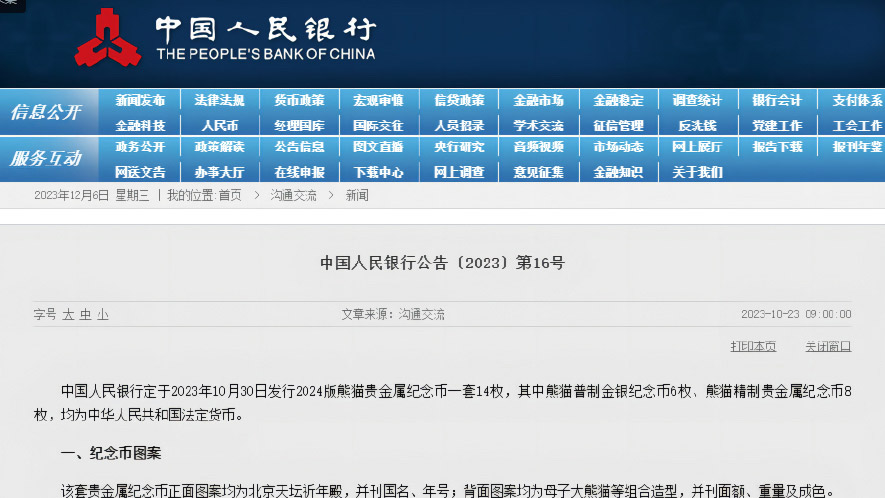Open 宏观审慎 menu item

tap(378, 101)
